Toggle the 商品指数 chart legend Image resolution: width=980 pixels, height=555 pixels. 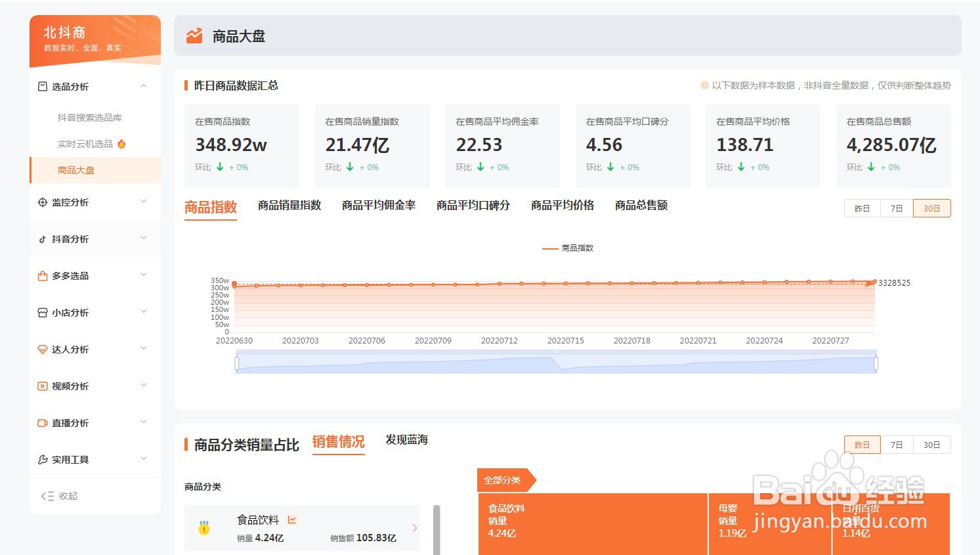568,248
